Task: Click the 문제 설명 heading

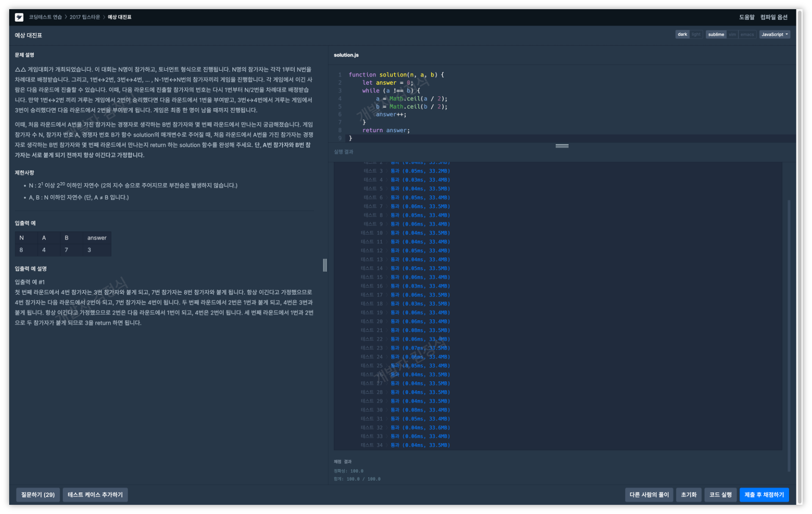Action: tap(24, 55)
